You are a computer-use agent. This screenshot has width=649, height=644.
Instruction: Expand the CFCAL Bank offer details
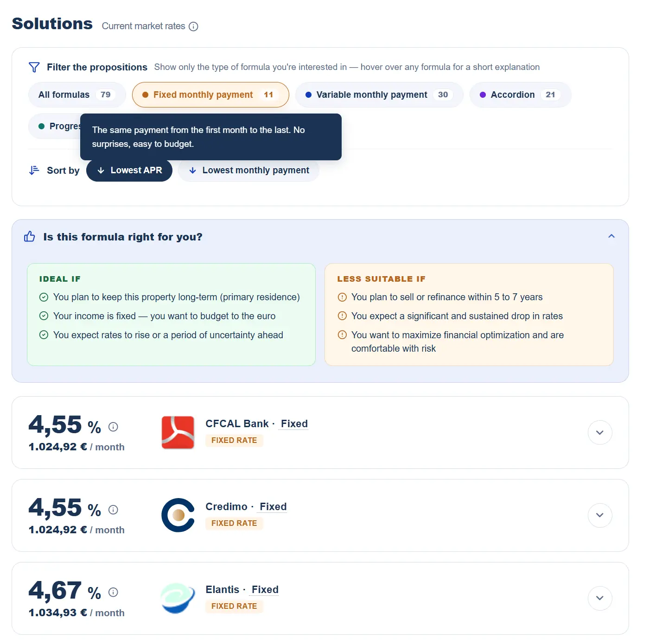point(600,432)
